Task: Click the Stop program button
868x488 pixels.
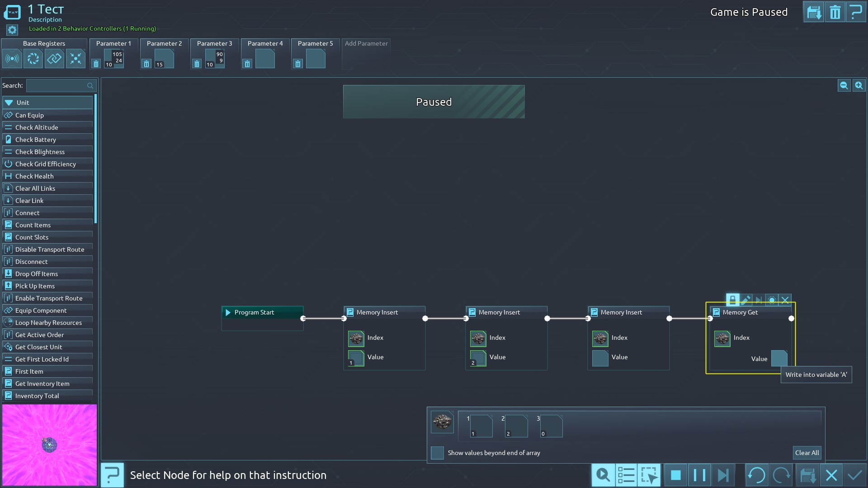Action: [x=675, y=475]
